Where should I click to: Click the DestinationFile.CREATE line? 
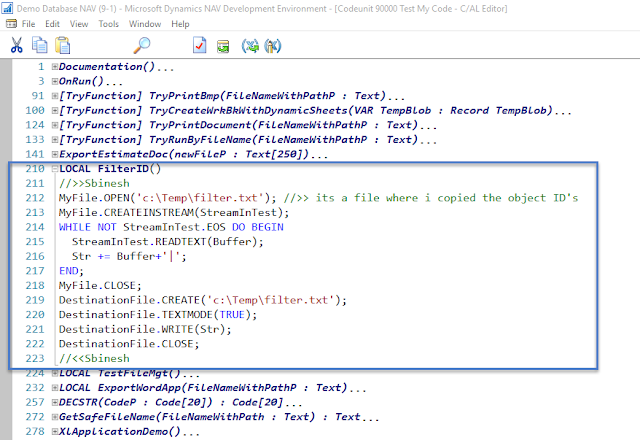[x=202, y=300]
